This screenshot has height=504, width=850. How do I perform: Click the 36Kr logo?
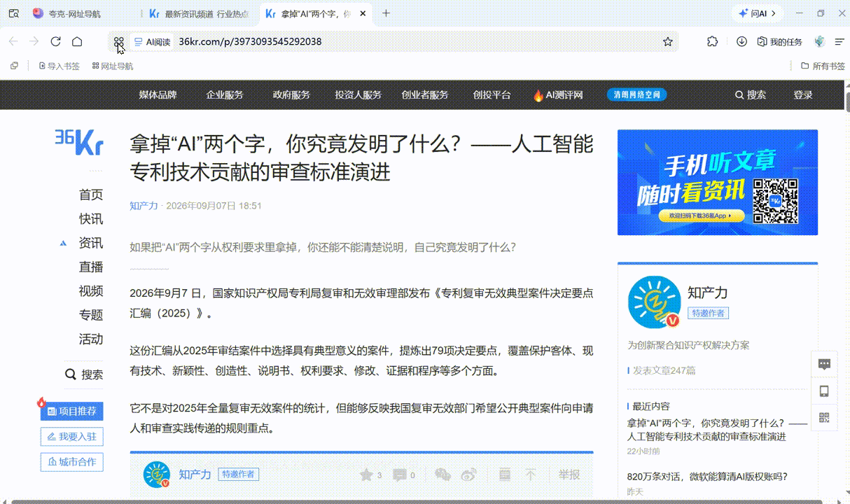(x=79, y=142)
